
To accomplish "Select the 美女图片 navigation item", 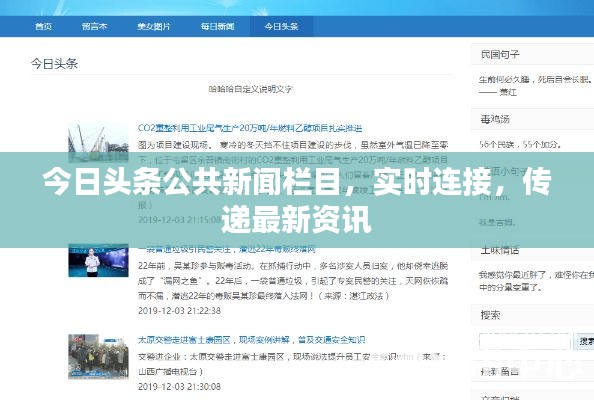I will click(153, 26).
